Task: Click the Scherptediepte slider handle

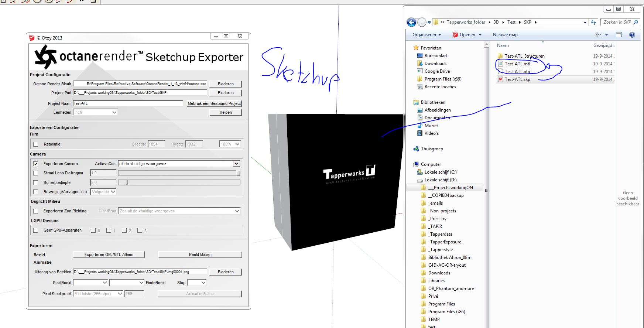Action: tap(126, 182)
